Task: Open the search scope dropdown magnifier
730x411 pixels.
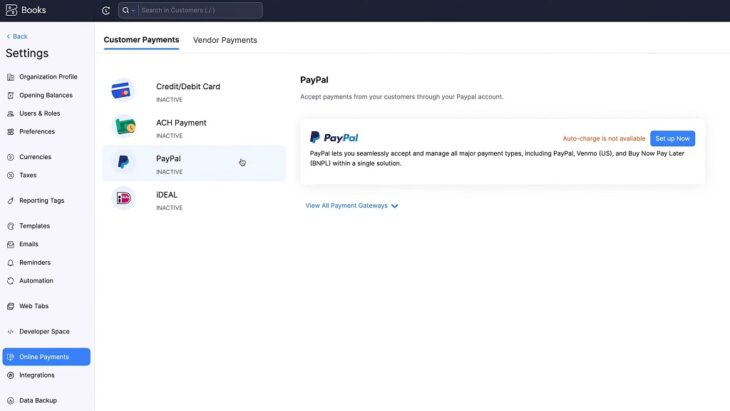Action: click(128, 10)
